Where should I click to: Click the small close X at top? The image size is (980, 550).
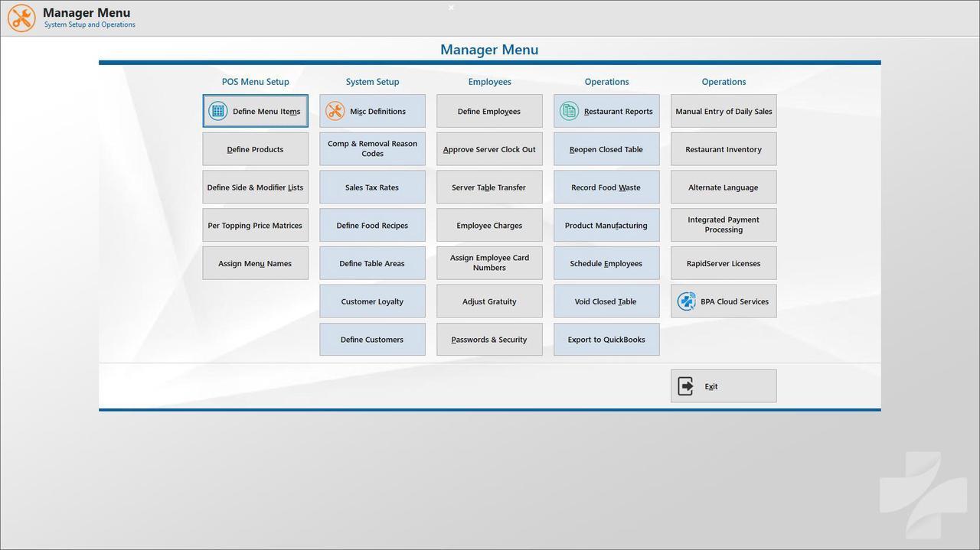pyautogui.click(x=451, y=8)
